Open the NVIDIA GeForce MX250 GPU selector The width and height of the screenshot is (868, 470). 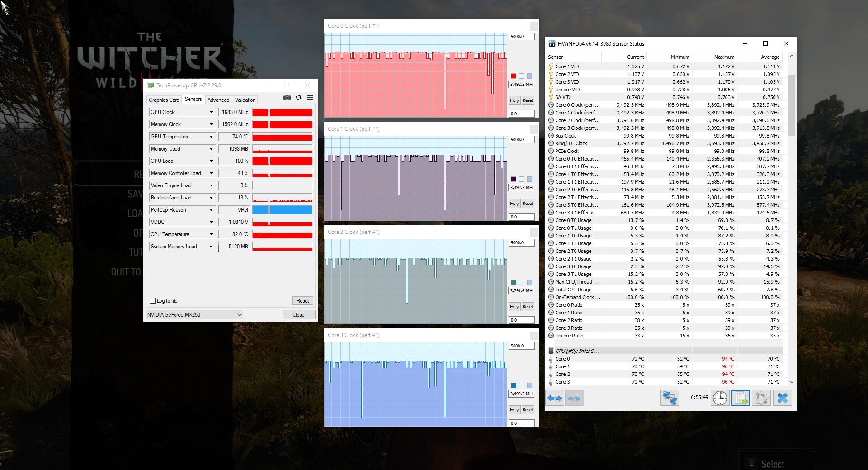click(194, 315)
